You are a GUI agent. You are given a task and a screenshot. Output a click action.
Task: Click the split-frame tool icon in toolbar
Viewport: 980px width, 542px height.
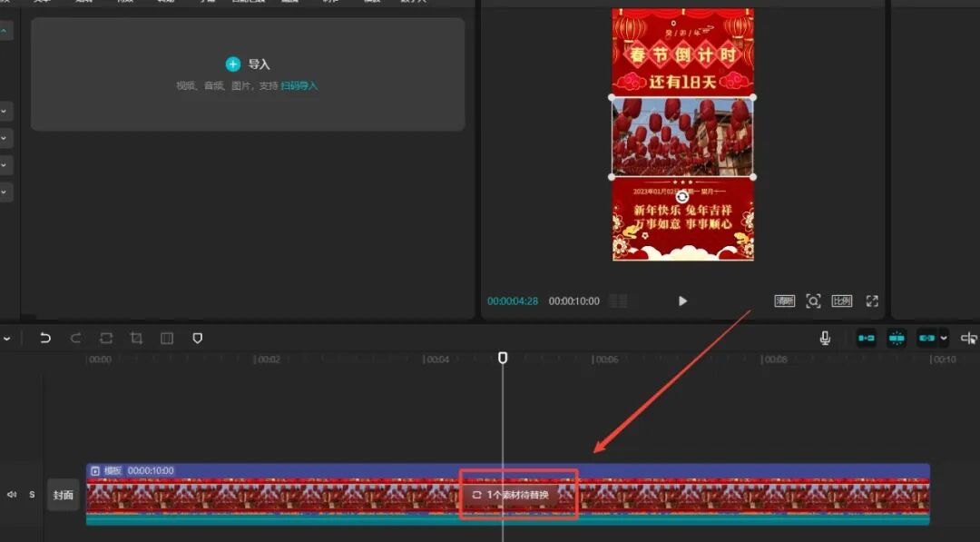point(167,338)
